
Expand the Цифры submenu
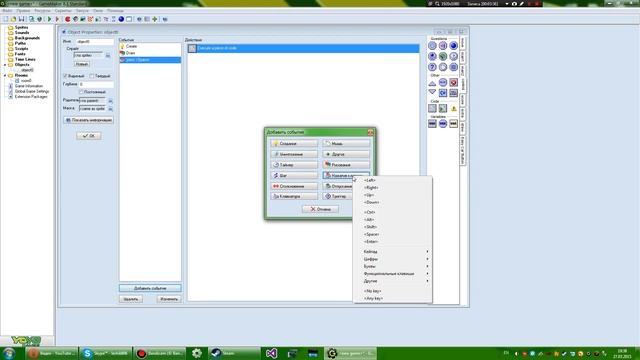[x=392, y=259]
